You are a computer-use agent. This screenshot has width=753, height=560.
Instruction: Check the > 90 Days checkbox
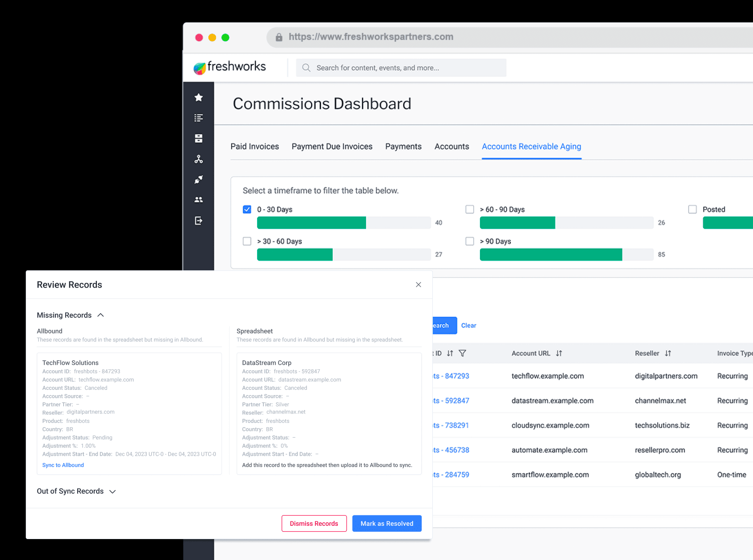[x=469, y=241]
